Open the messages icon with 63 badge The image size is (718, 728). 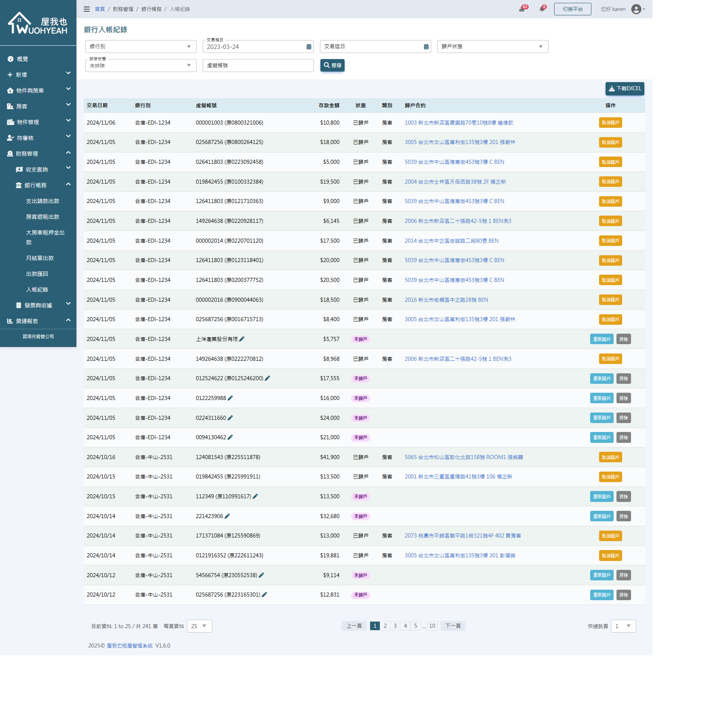pyautogui.click(x=522, y=9)
